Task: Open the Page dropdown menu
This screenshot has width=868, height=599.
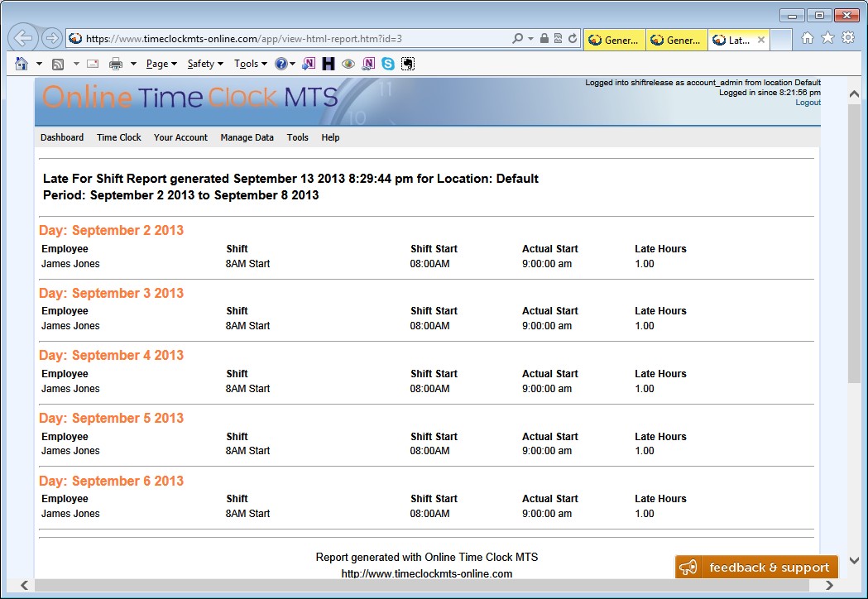Action: (x=161, y=64)
